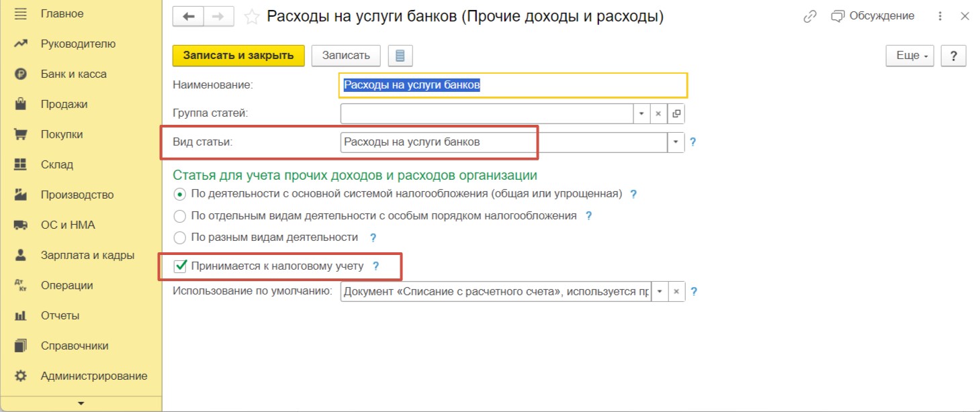Image resolution: width=980 pixels, height=412 pixels.
Task: Select По разным видам деятельности radio option
Action: click(x=179, y=238)
